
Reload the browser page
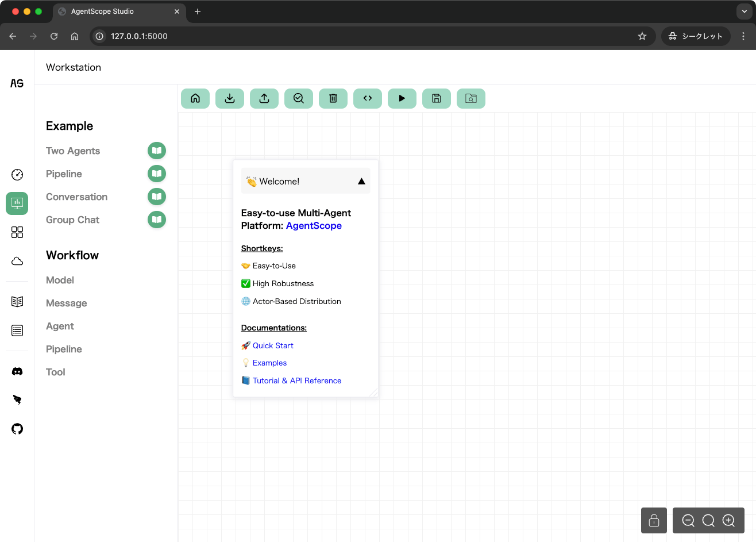click(x=54, y=36)
